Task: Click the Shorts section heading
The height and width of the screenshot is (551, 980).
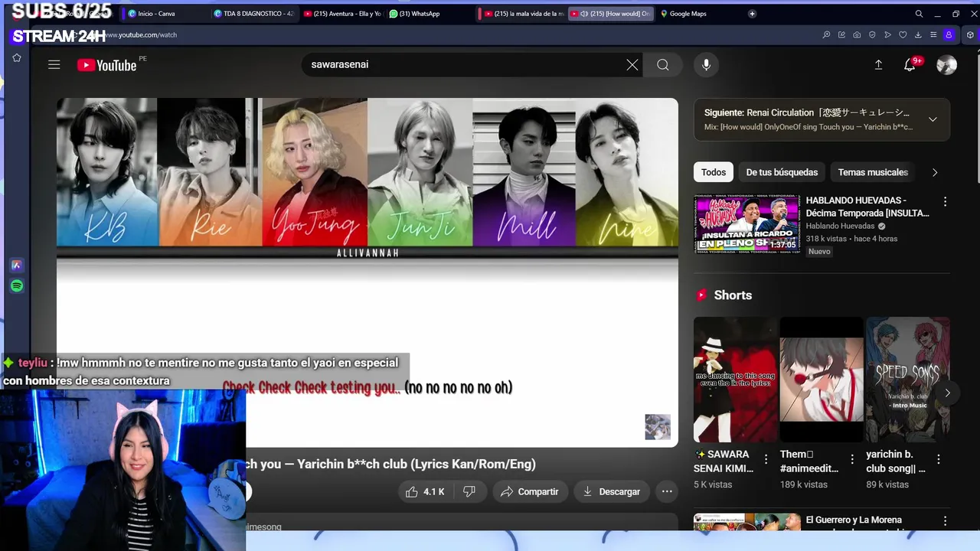Action: pyautogui.click(x=733, y=295)
